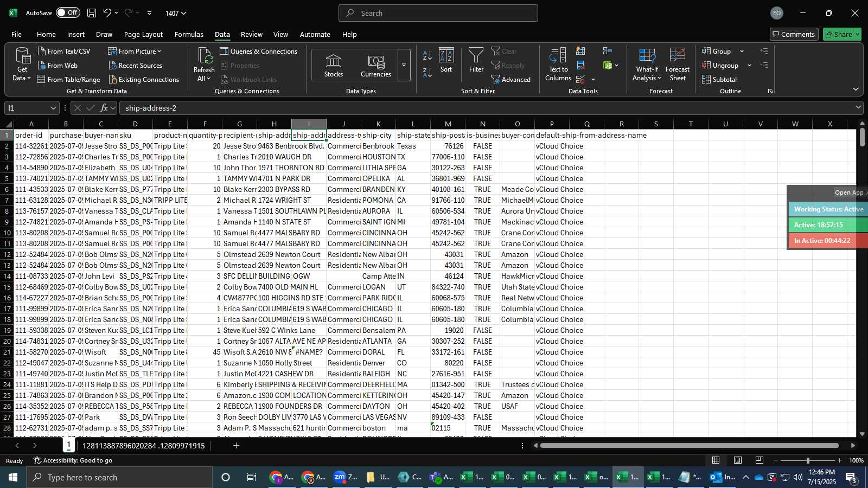Add a new sheet with the plus icon
Viewport: 868px width, 488px height.
point(236,446)
